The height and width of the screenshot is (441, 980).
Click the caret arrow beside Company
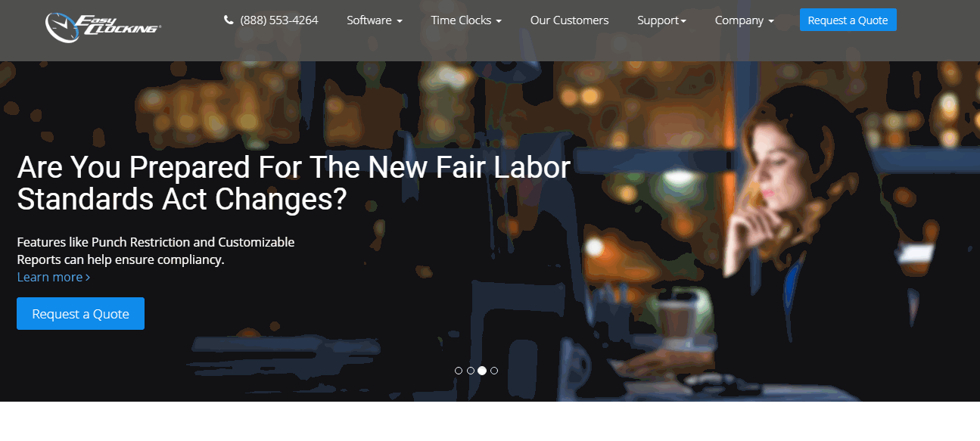click(771, 21)
